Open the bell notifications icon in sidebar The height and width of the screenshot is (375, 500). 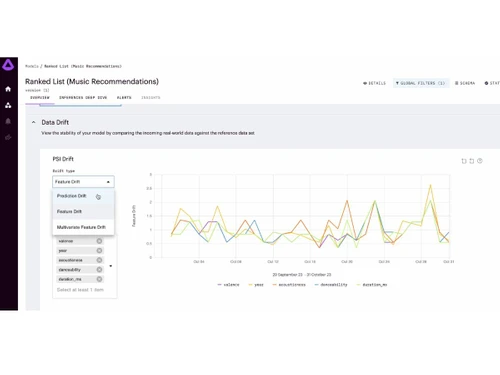(x=8, y=121)
